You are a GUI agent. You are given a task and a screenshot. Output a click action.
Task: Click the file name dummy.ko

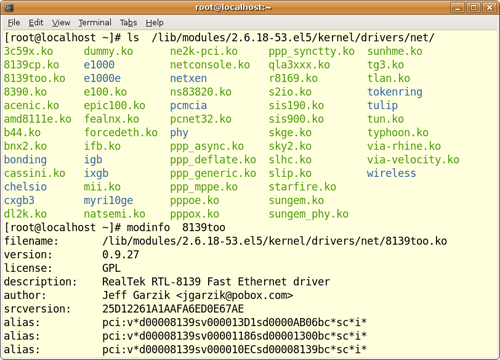(x=108, y=51)
